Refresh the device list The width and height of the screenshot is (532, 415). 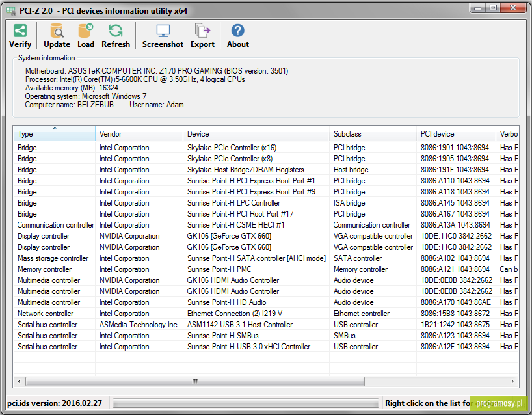tap(116, 36)
